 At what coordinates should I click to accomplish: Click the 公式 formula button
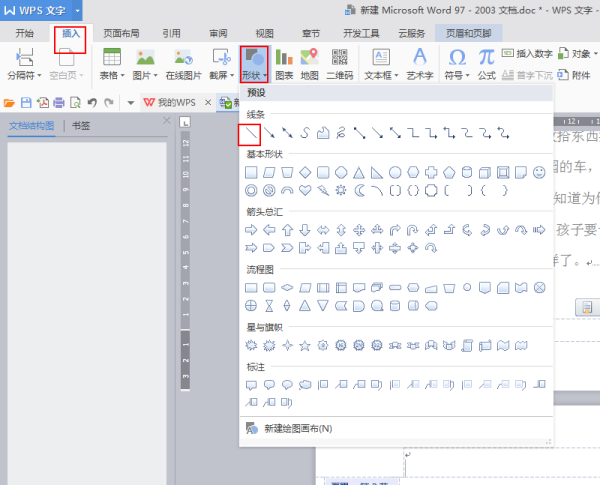pyautogui.click(x=486, y=64)
